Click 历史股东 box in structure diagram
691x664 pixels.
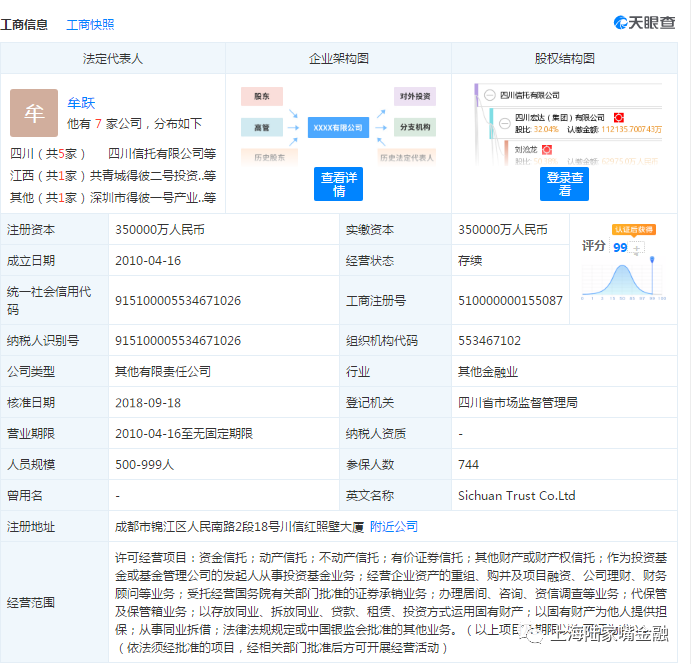click(x=269, y=157)
